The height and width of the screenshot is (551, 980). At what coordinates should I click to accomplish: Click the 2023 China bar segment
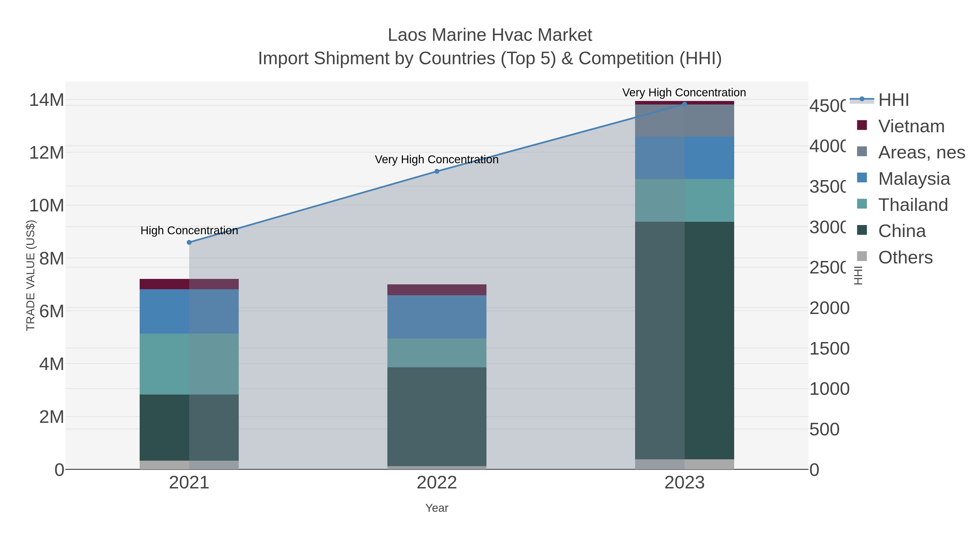pyautogui.click(x=684, y=341)
